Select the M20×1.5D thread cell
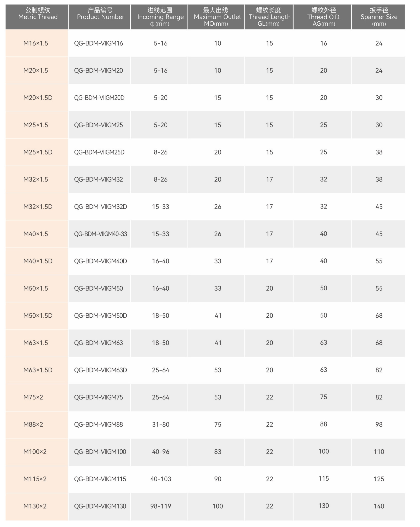Screen dimensions: 420x527 [x=38, y=98]
